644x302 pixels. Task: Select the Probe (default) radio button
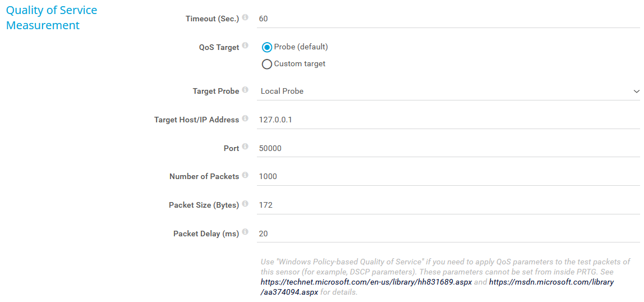[x=267, y=47]
